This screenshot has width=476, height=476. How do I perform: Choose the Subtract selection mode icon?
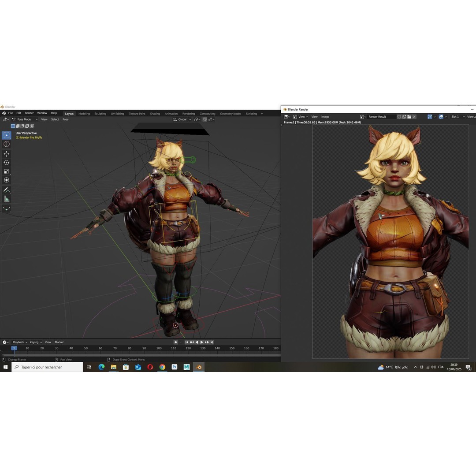[x=22, y=126]
